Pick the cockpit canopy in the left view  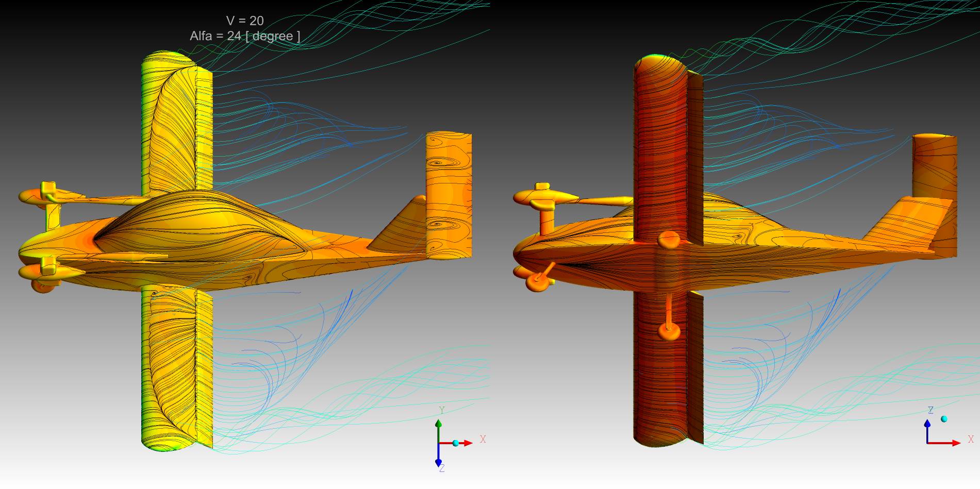click(196, 222)
